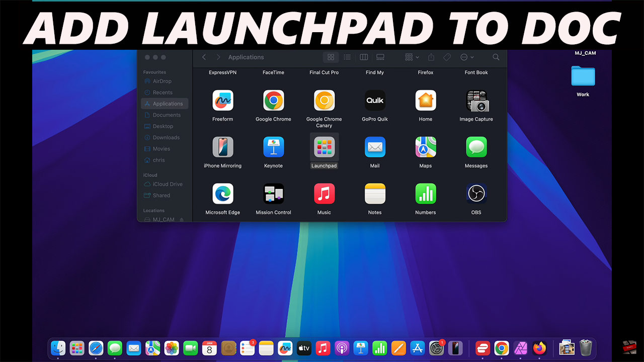Select the GoPro Quik app icon
Image resolution: width=644 pixels, height=362 pixels.
(375, 101)
